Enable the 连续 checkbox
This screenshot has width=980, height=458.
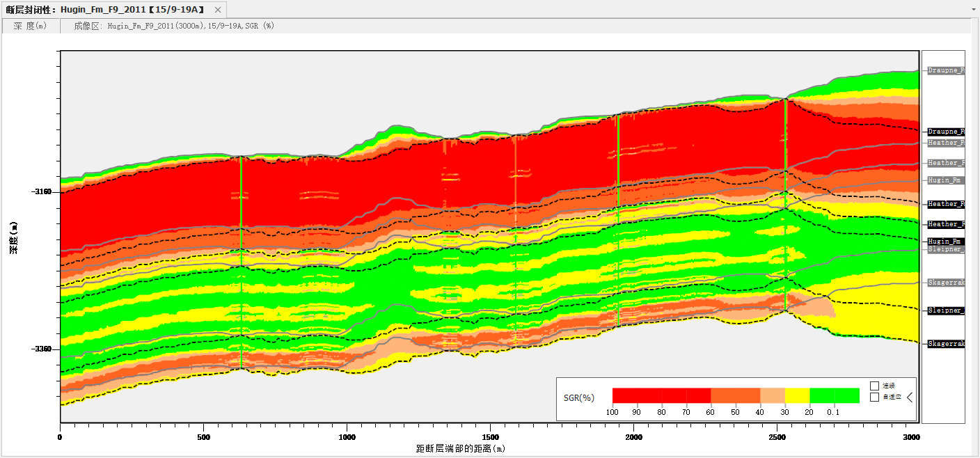[875, 386]
